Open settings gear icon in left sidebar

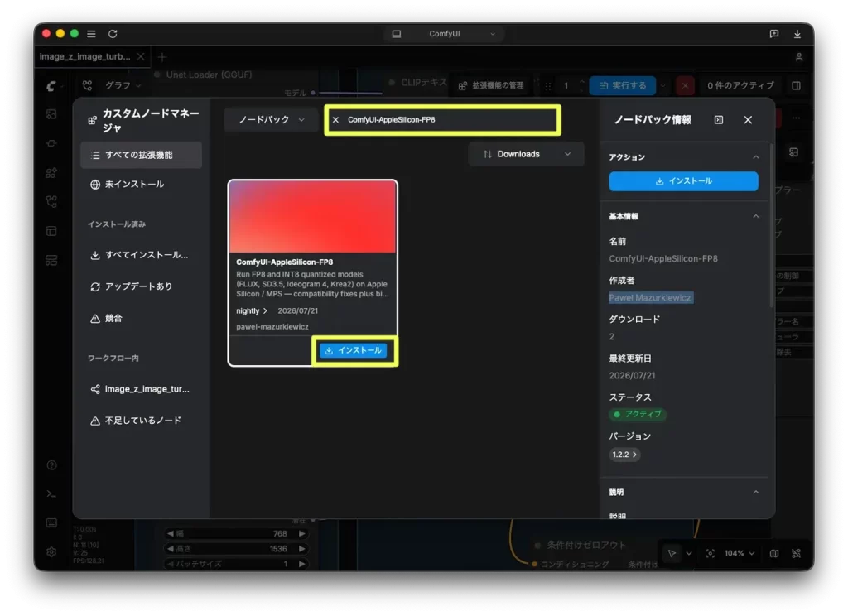[51, 551]
